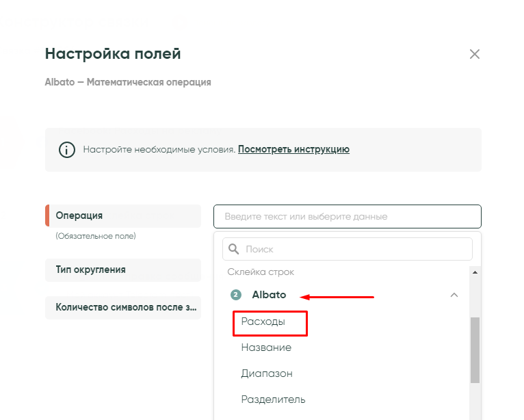
Task: Click the info icon in the banner
Action: 66,150
